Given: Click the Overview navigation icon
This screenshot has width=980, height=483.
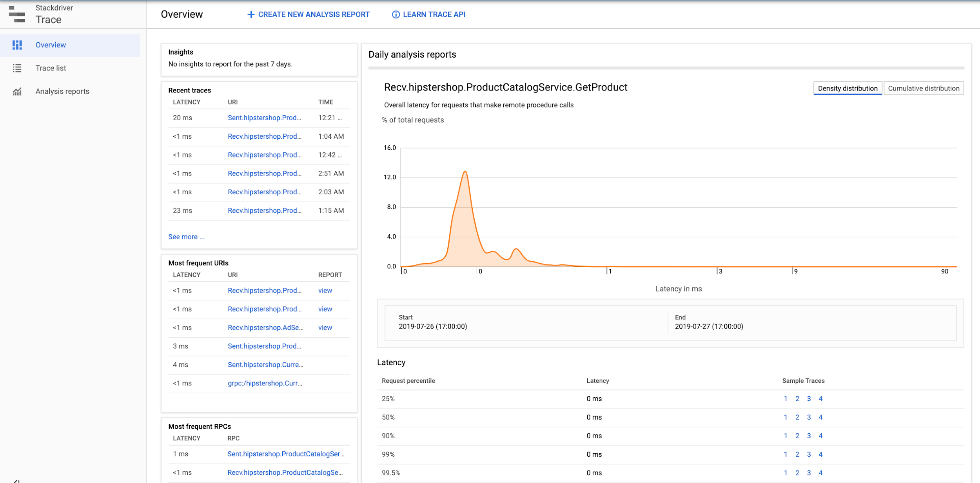Looking at the screenshot, I should (x=17, y=44).
